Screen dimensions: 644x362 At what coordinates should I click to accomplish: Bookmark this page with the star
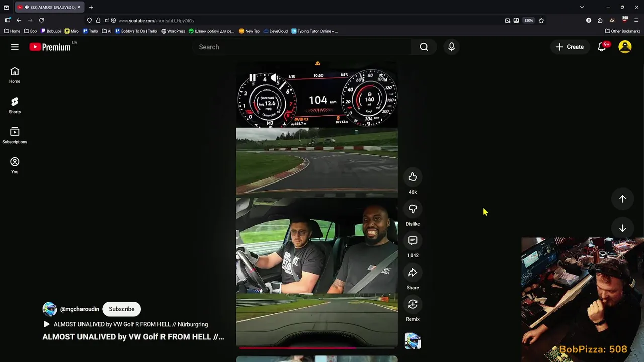coord(541,20)
